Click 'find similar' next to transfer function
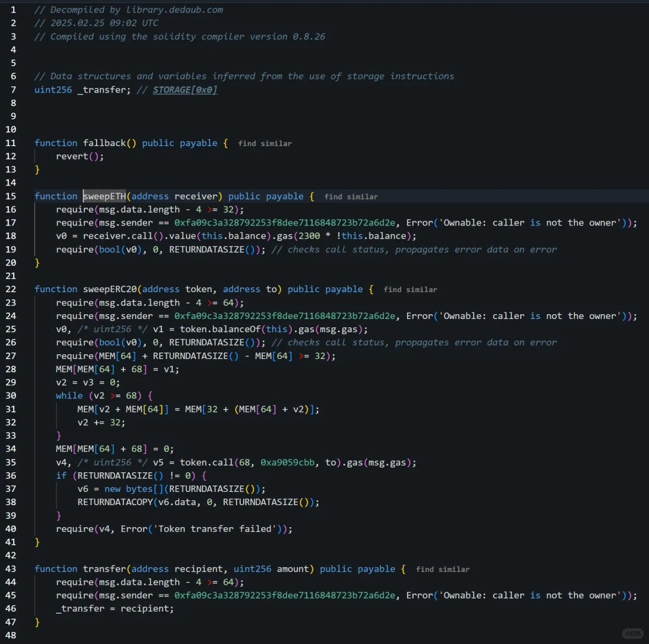 [x=442, y=569]
